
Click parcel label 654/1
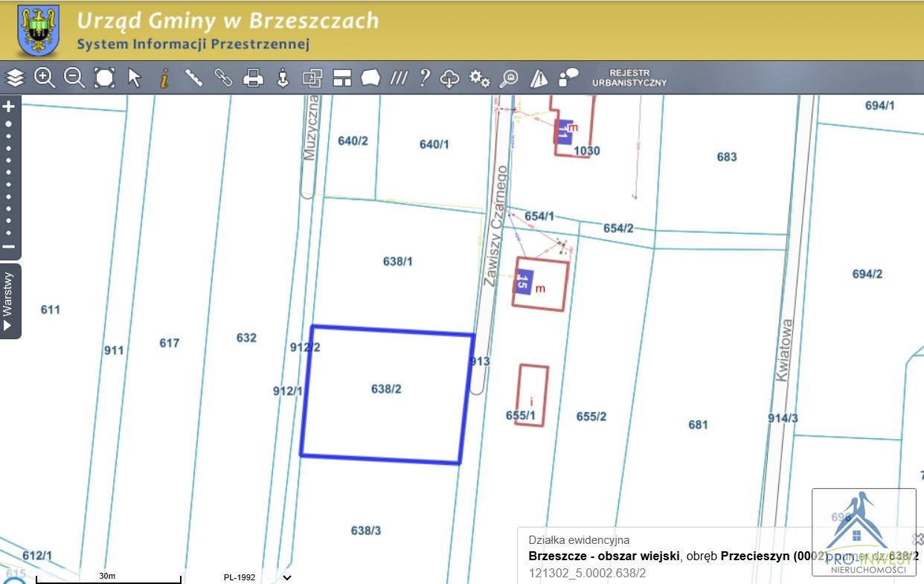tap(539, 216)
